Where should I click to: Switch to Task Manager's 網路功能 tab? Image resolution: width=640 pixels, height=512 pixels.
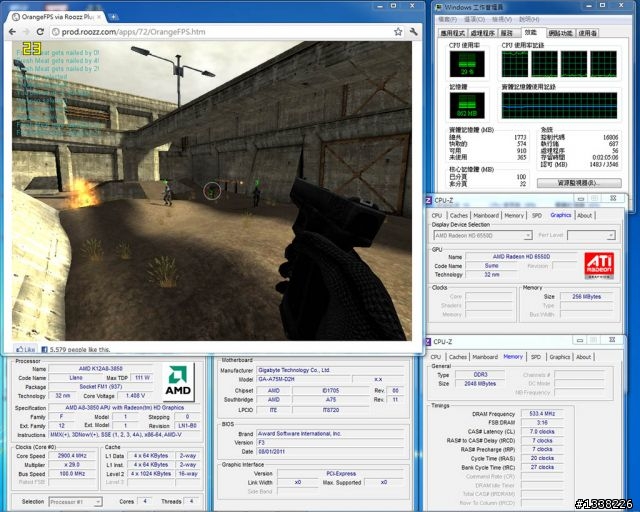pyautogui.click(x=560, y=33)
